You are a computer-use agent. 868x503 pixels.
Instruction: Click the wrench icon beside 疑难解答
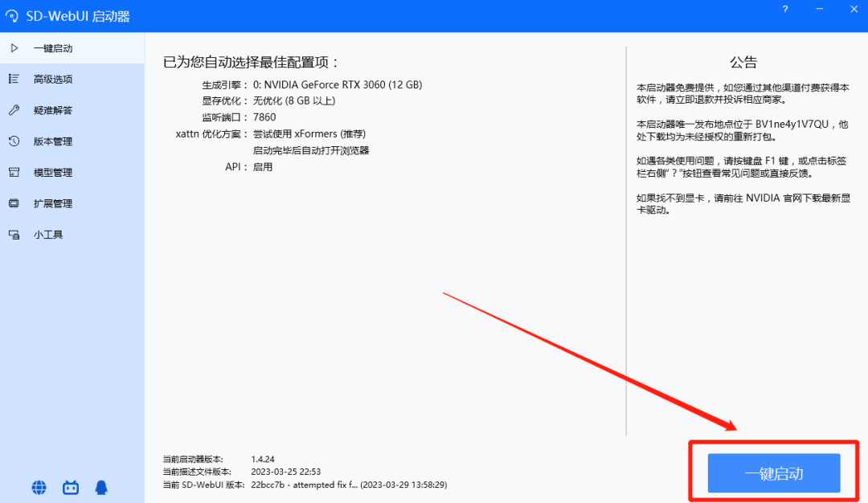pyautogui.click(x=14, y=110)
